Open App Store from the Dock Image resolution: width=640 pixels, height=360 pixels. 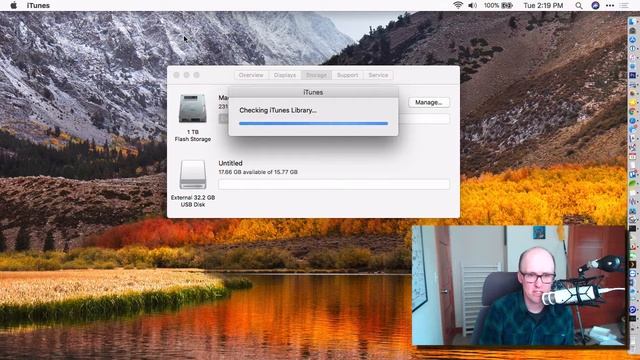point(632,39)
